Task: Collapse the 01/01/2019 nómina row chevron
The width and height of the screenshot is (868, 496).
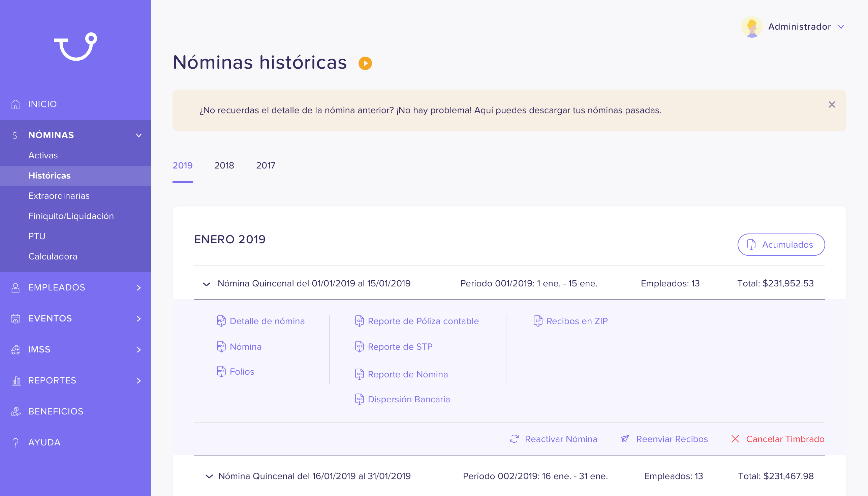Action: pyautogui.click(x=207, y=284)
